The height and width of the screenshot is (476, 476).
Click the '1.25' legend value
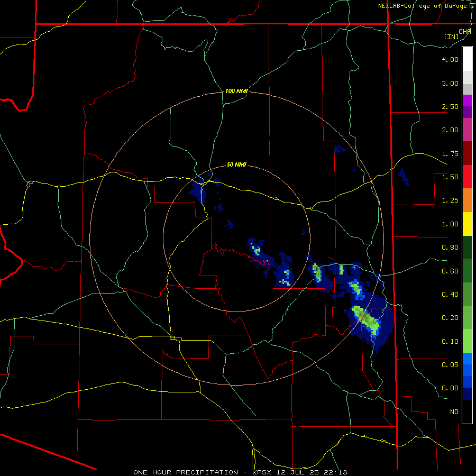[x=450, y=200]
